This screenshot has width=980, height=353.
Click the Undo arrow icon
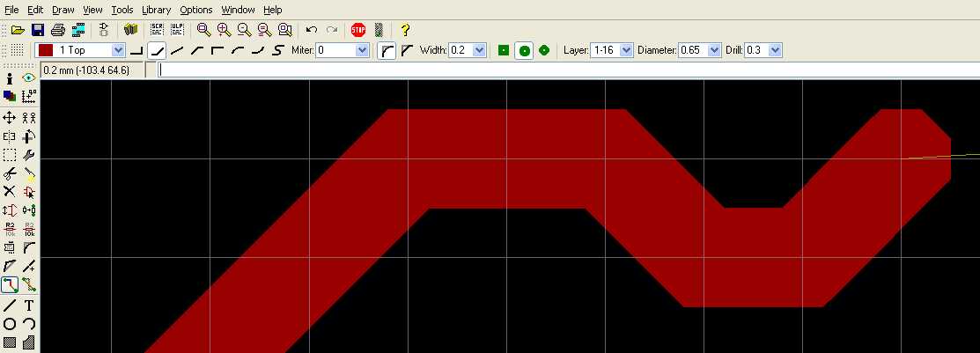pos(311,30)
